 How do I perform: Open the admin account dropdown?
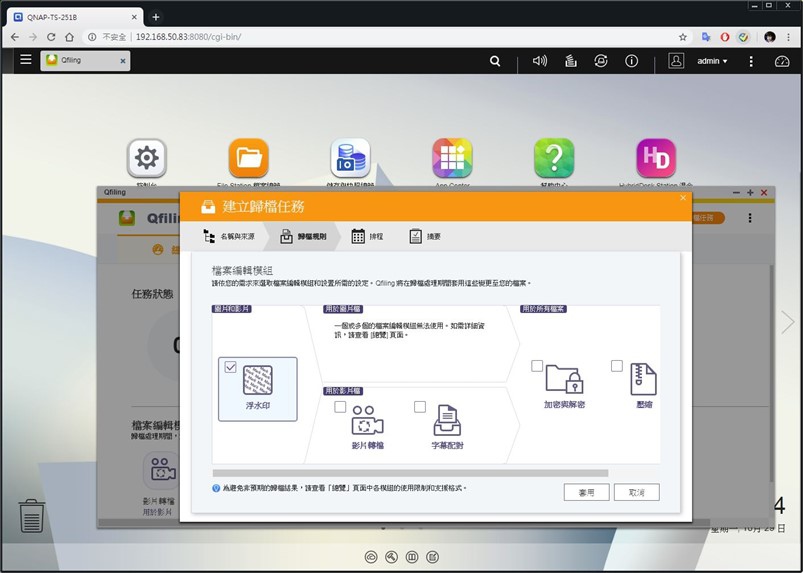coord(712,61)
